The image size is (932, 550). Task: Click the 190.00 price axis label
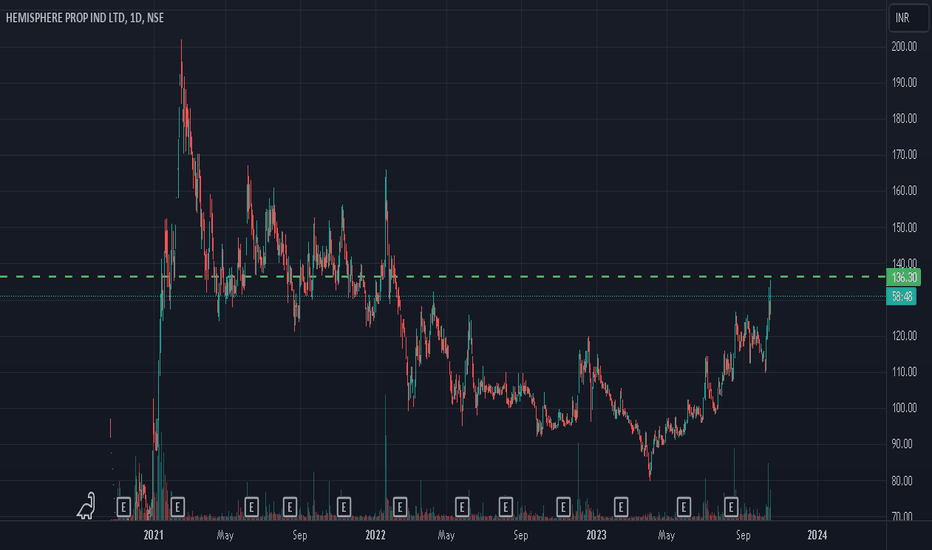(904, 83)
